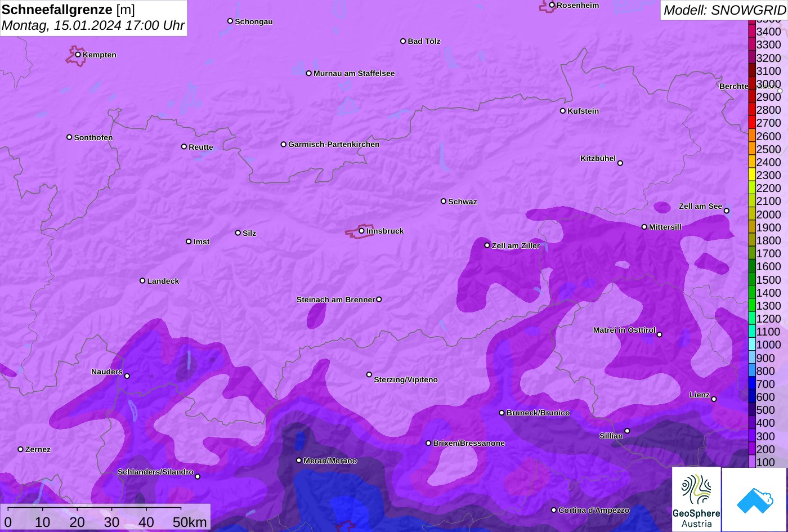Click the date 'Montag, 15.01.2024 17:00 Uhr'

tap(93, 25)
